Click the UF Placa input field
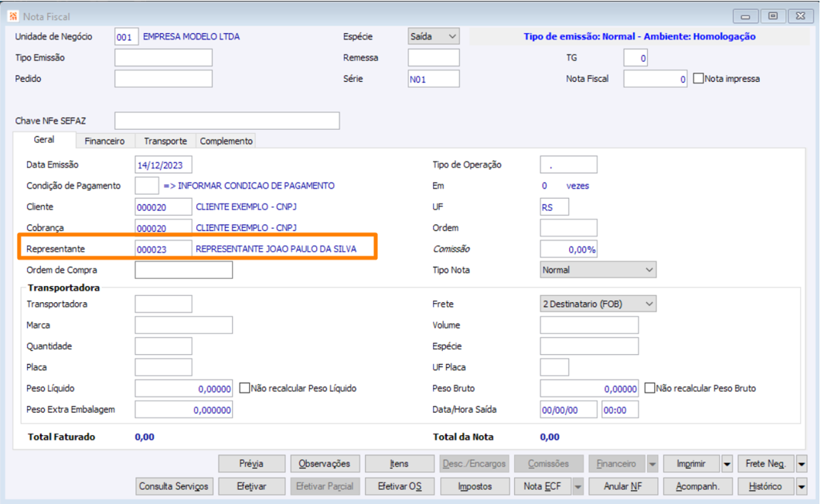The width and height of the screenshot is (821, 504). (554, 367)
